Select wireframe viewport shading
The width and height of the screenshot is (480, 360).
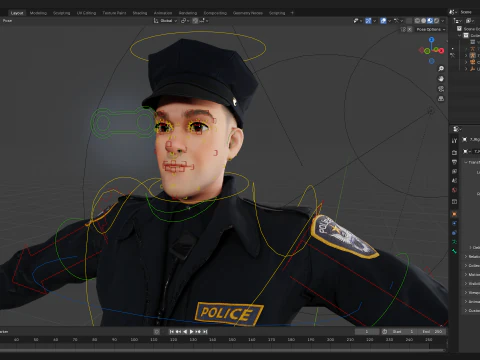[417, 21]
